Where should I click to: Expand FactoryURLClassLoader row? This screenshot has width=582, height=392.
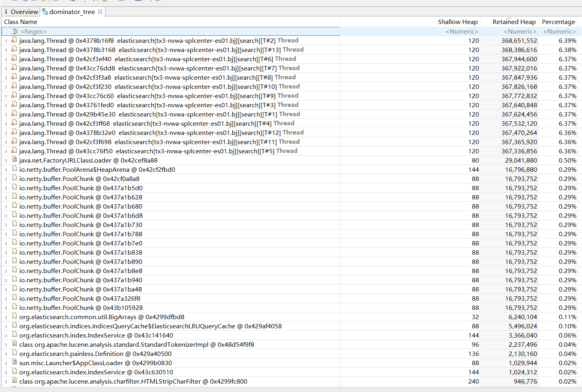(x=6, y=161)
